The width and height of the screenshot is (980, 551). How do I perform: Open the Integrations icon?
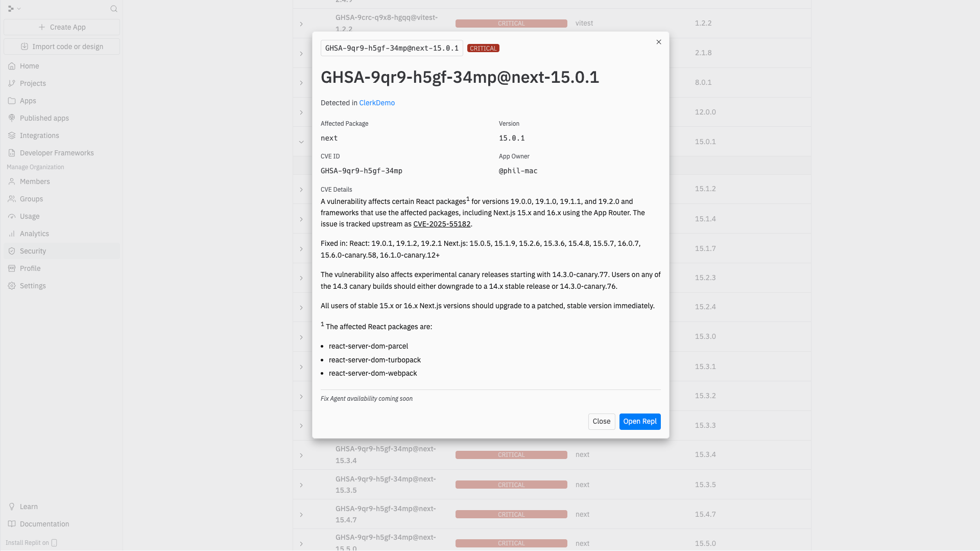pos(12,135)
